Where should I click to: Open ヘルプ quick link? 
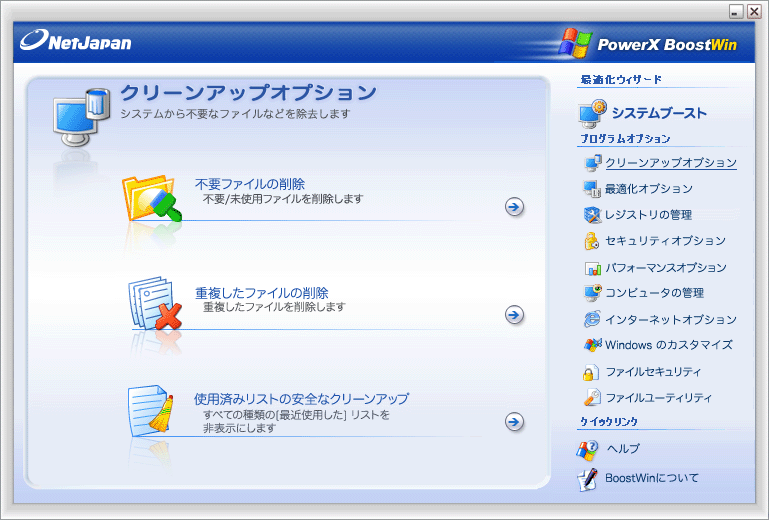(623, 449)
